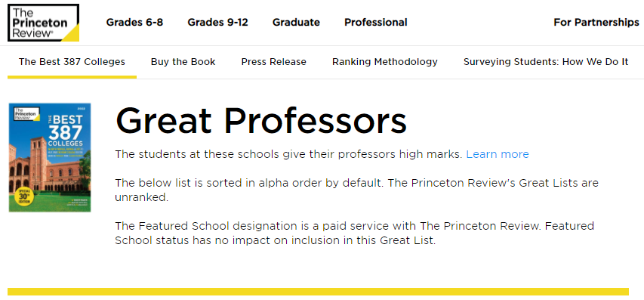Viewport: 644px width, 300px height.
Task: Click the wide yellow divider bar
Action: (318, 292)
